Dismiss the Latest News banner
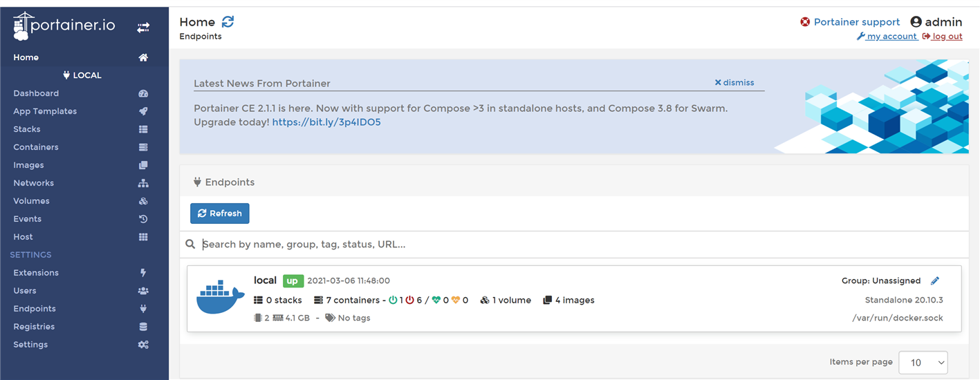Screen dimensions: 980x380 click(734, 82)
